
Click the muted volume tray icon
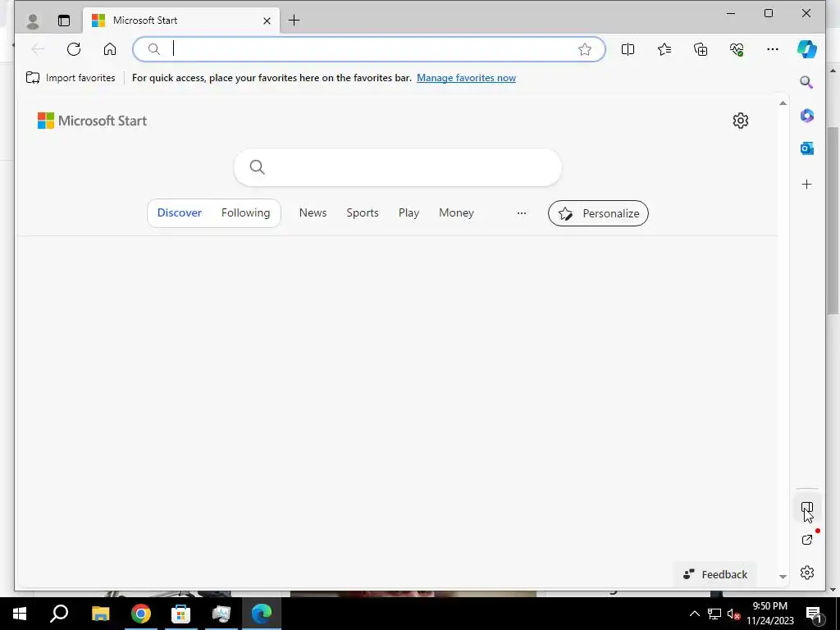click(733, 614)
